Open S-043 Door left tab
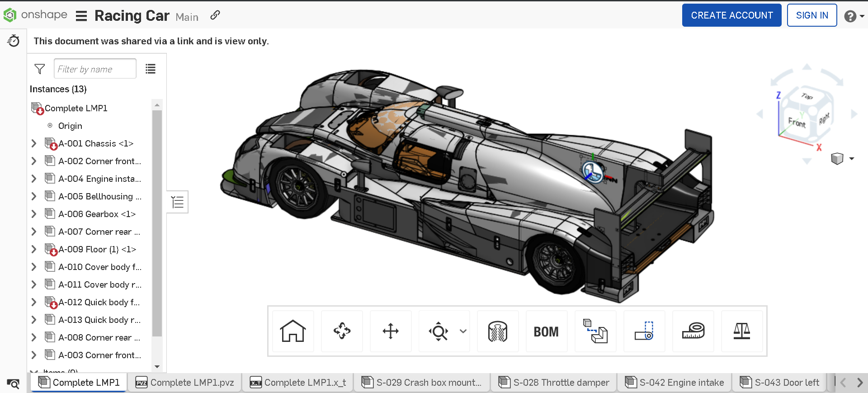 [780, 383]
